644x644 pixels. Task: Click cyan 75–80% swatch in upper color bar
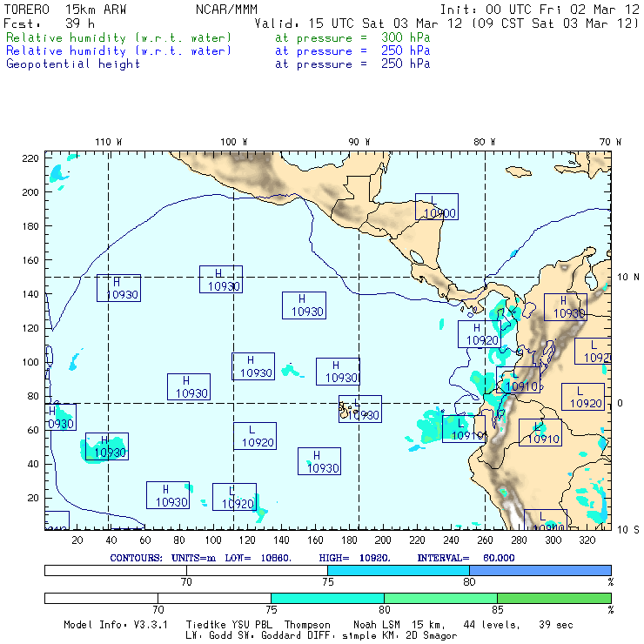(399, 571)
